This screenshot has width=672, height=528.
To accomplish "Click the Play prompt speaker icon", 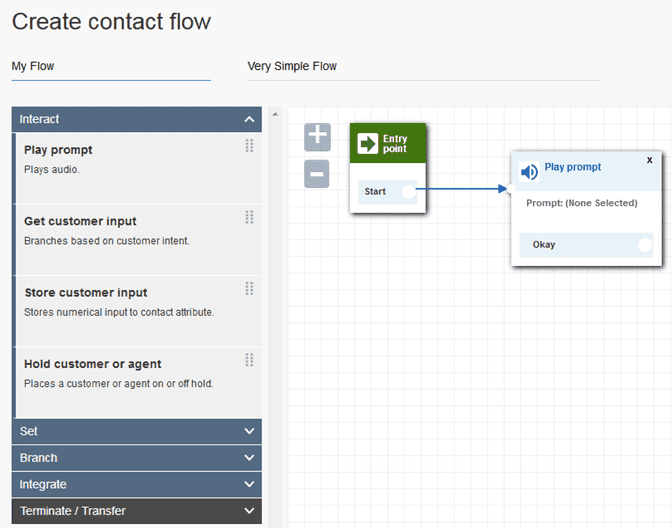I will pos(530,172).
